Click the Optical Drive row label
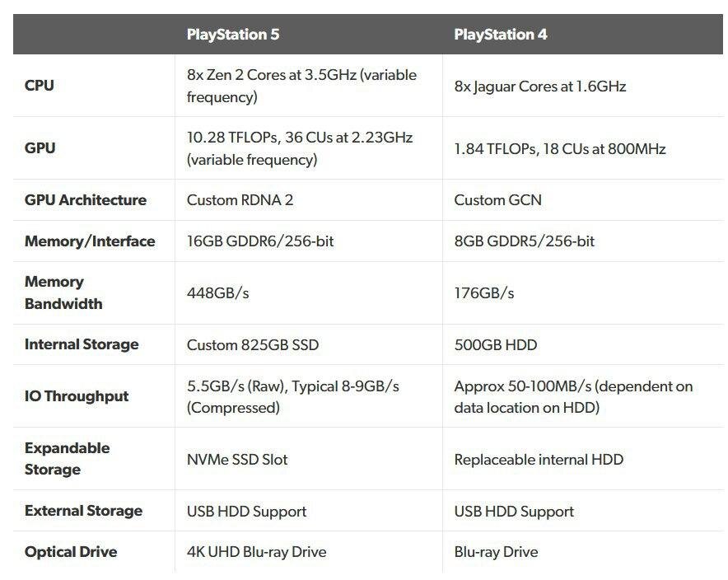The height and width of the screenshot is (580, 728). click(x=71, y=552)
